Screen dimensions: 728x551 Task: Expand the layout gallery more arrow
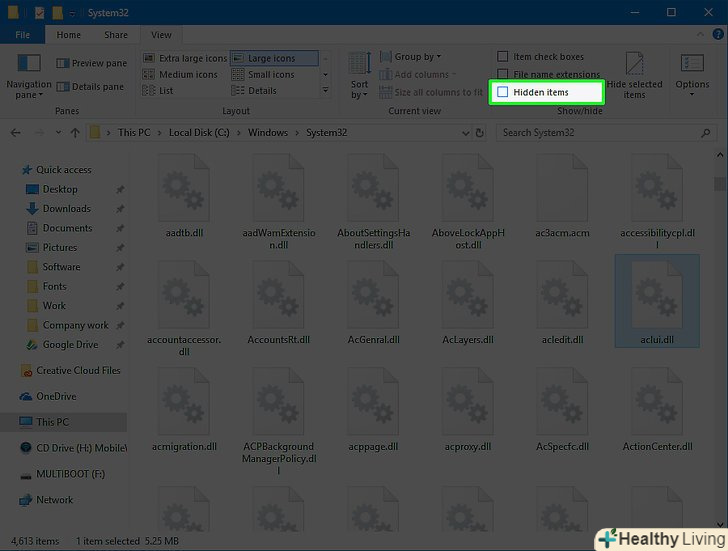click(325, 90)
